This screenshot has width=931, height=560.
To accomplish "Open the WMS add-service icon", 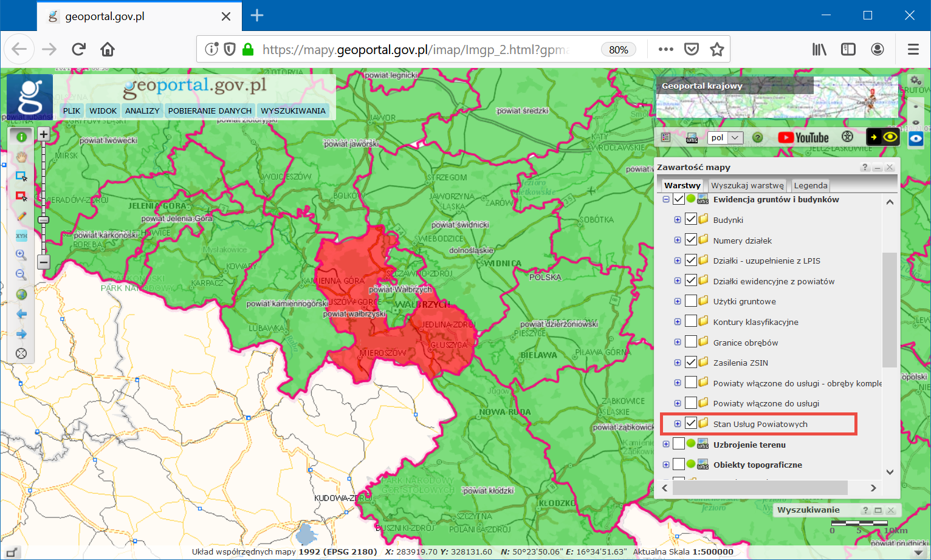I will pyautogui.click(x=692, y=138).
